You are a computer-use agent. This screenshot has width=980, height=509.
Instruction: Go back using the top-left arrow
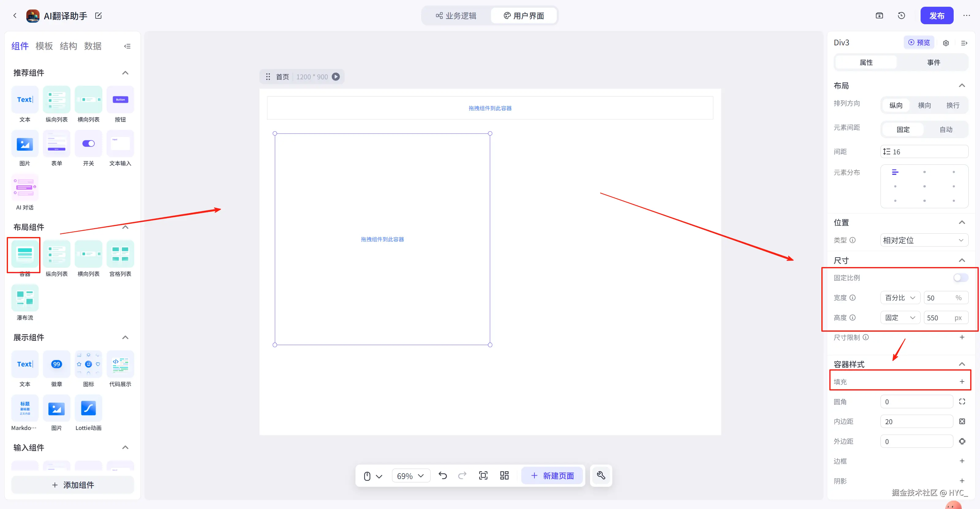pos(15,16)
